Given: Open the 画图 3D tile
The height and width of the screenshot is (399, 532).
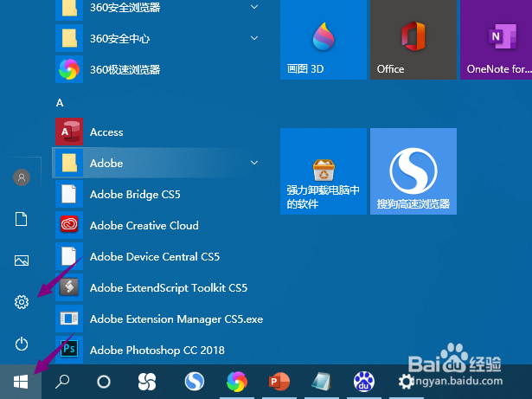Looking at the screenshot, I should pos(324,39).
